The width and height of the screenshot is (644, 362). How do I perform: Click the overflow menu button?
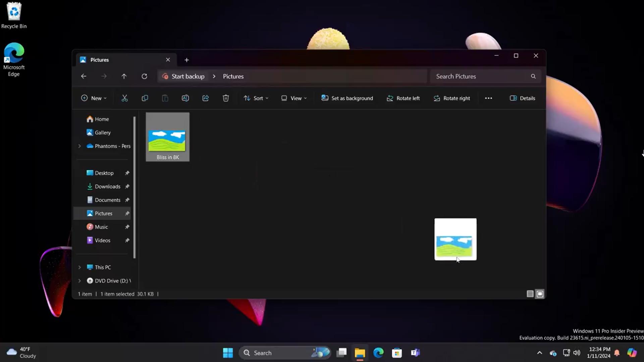tap(488, 98)
